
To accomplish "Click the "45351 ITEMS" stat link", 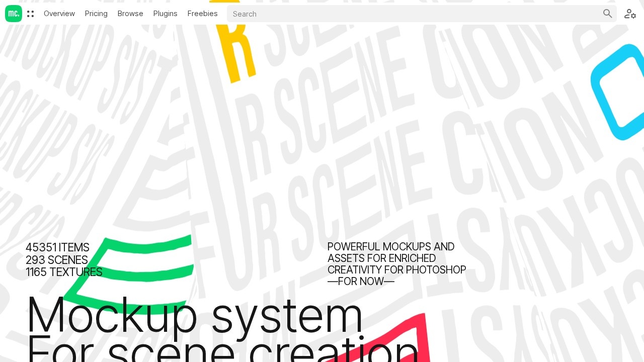I will tap(57, 247).
